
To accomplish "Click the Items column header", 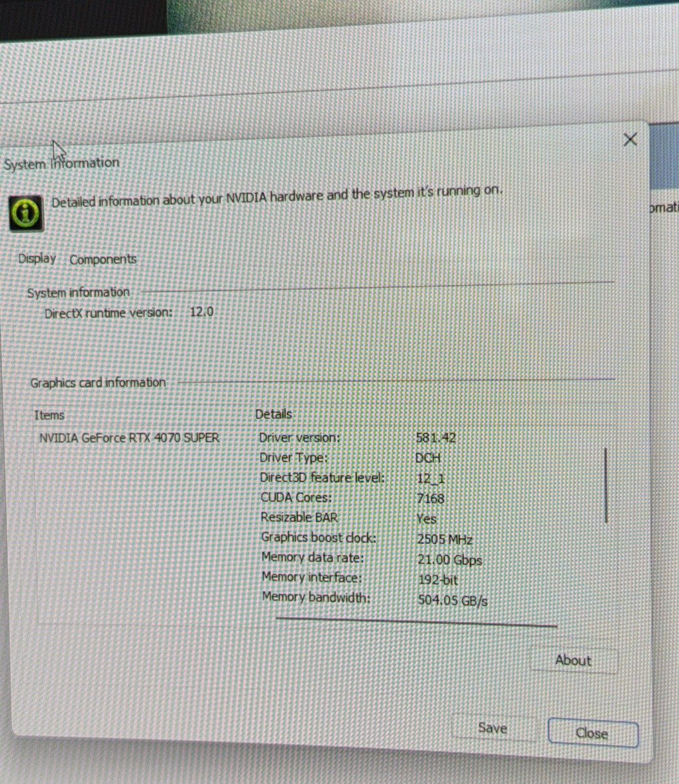I will click(50, 415).
